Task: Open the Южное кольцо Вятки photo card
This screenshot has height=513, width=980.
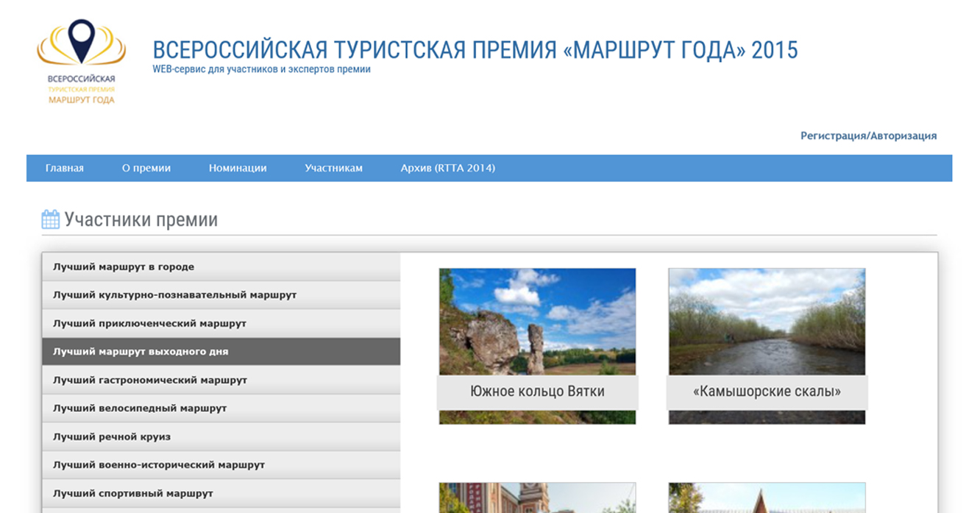Action: tap(538, 346)
